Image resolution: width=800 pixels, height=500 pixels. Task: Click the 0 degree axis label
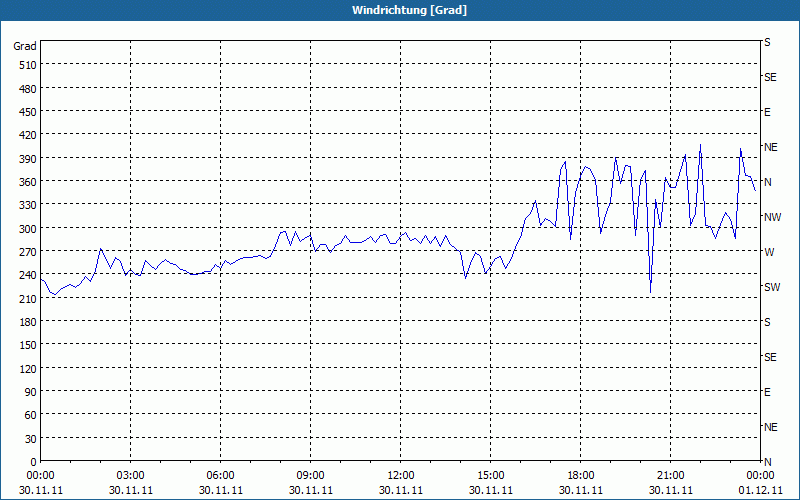[34, 462]
